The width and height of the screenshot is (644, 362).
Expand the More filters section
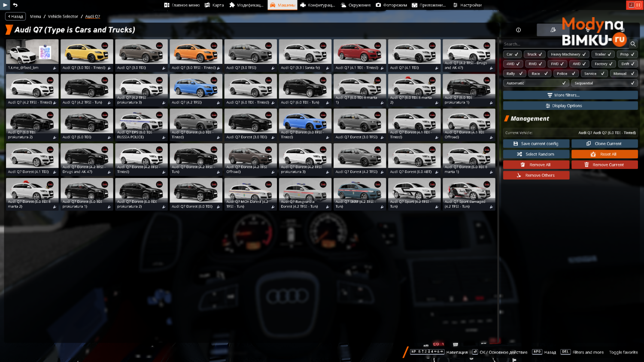tap(570, 95)
